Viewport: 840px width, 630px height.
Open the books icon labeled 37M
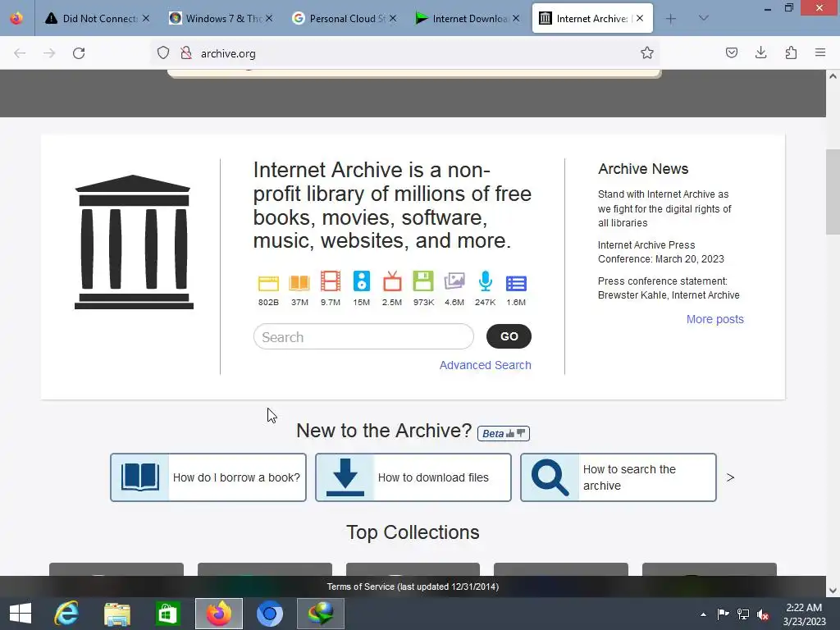[x=299, y=283]
